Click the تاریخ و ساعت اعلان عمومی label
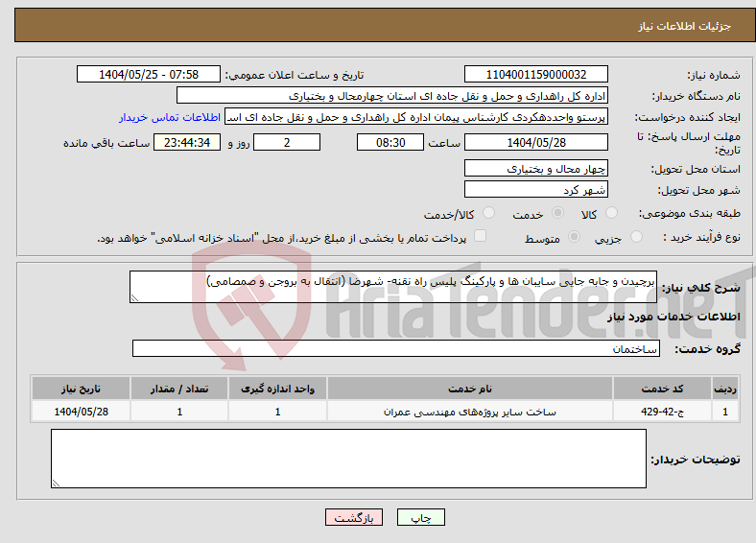 point(295,75)
